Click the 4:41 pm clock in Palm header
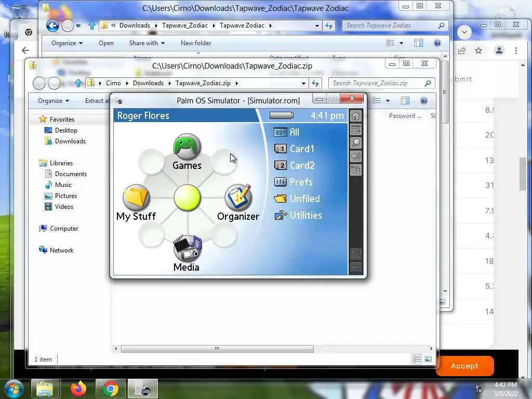532x399 pixels. pyautogui.click(x=327, y=116)
